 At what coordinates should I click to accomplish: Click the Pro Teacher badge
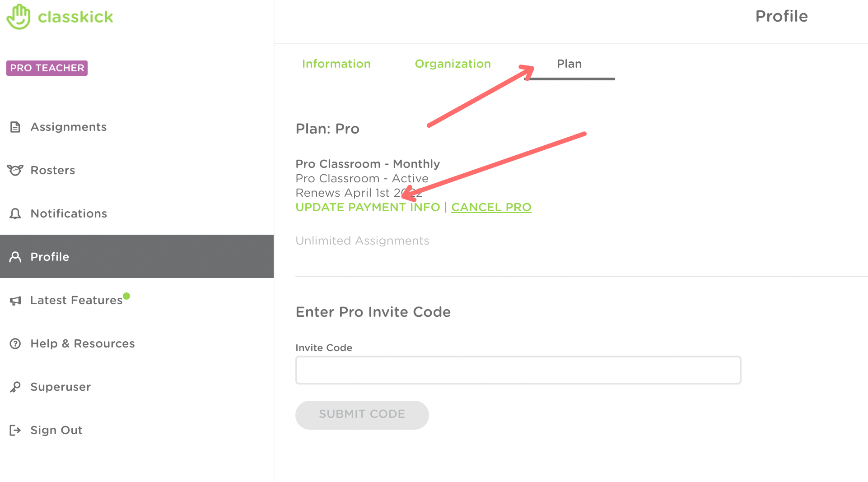[x=47, y=68]
